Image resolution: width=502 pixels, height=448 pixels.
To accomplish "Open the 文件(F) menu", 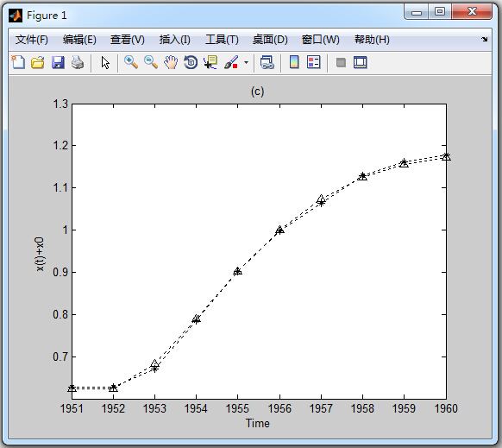I will pyautogui.click(x=32, y=40).
